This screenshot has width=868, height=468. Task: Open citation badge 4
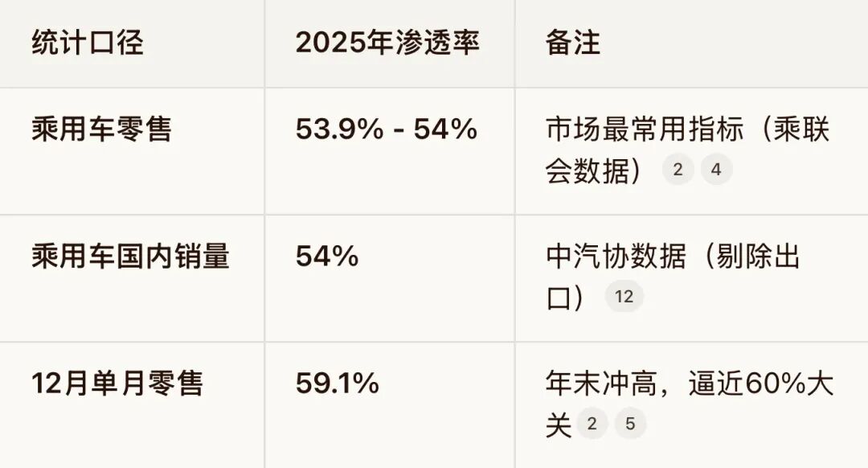(x=716, y=170)
